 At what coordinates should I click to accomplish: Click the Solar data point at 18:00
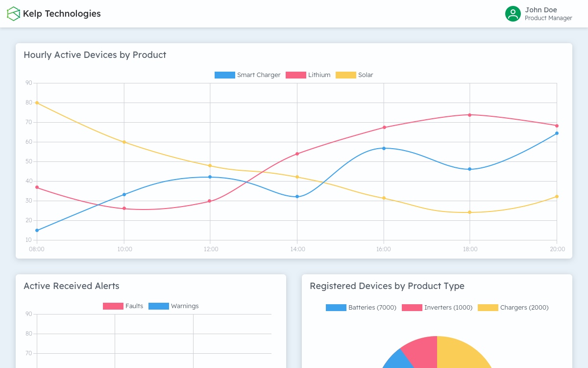coord(470,212)
